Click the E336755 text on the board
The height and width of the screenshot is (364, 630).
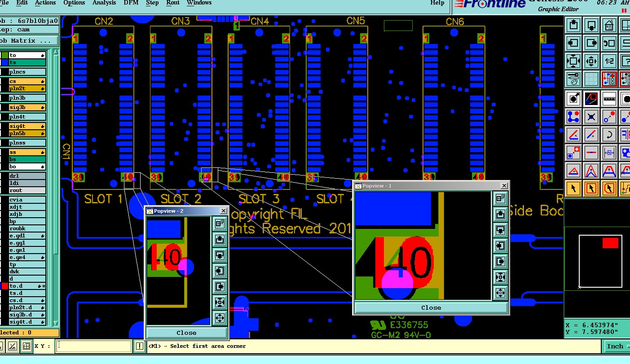[409, 325]
